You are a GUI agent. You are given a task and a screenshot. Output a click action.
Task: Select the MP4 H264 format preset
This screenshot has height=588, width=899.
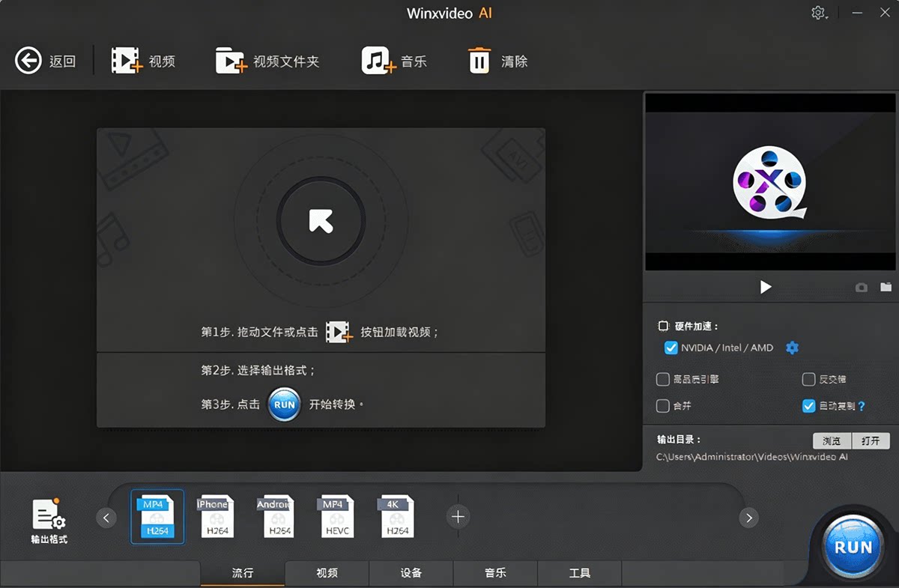pyautogui.click(x=157, y=517)
